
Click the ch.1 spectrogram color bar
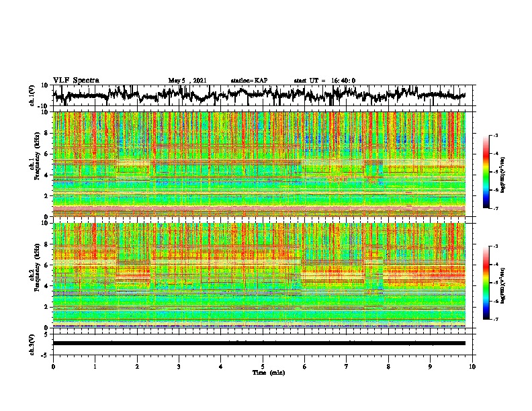(486, 172)
